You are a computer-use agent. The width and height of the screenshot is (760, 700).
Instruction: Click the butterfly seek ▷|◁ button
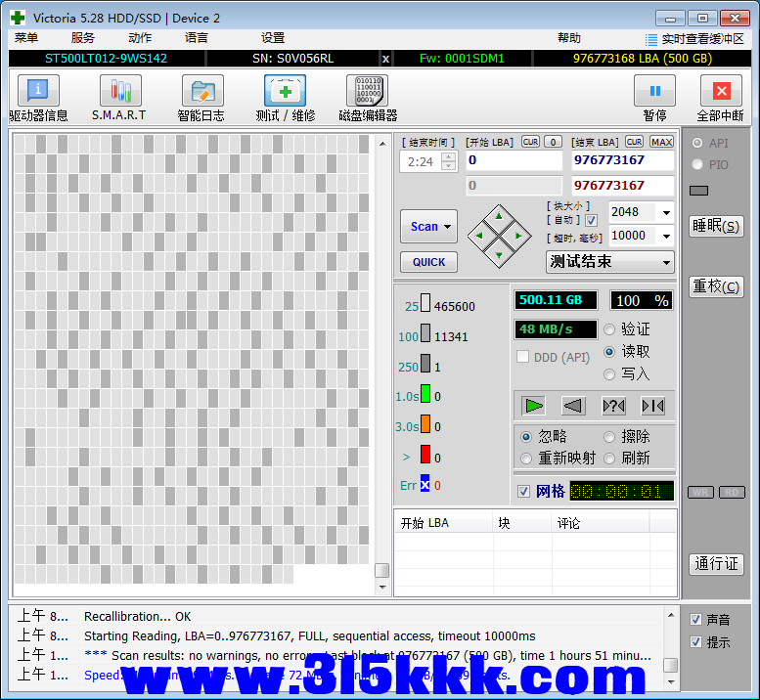click(x=652, y=406)
